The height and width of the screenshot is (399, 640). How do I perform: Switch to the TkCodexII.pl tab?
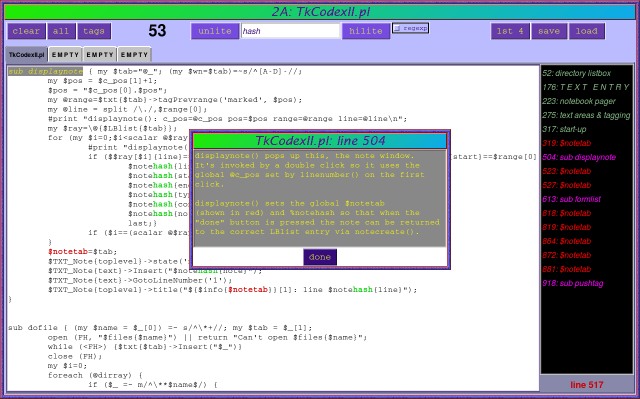pos(27,55)
